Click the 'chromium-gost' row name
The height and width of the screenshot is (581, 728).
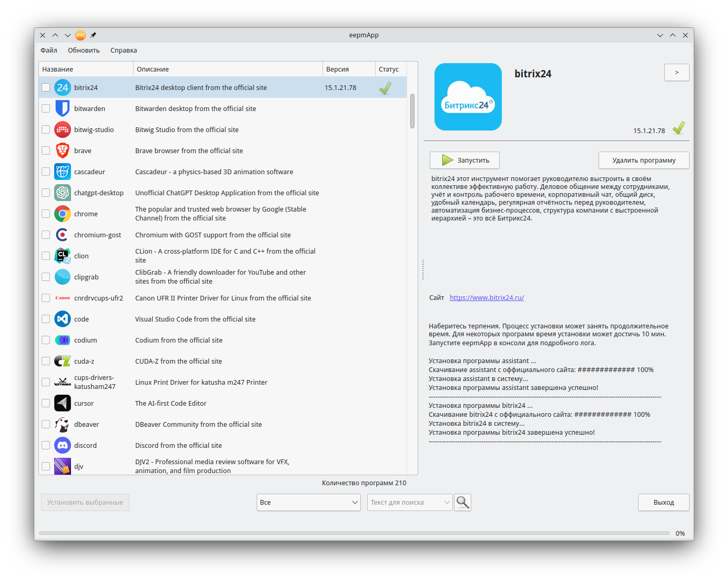click(x=97, y=235)
